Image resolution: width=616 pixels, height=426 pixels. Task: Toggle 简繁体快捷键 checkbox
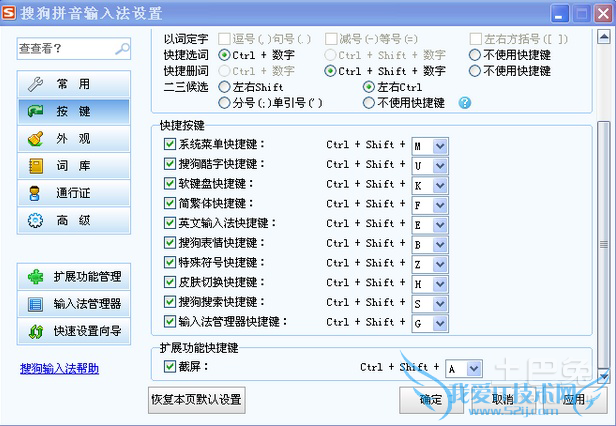170,203
